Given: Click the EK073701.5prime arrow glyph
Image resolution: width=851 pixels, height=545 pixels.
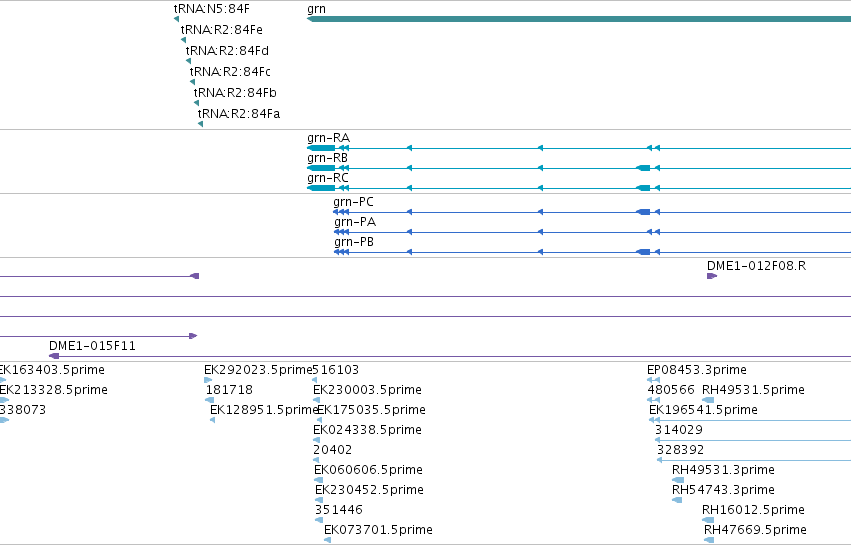Looking at the screenshot, I should [x=327, y=540].
